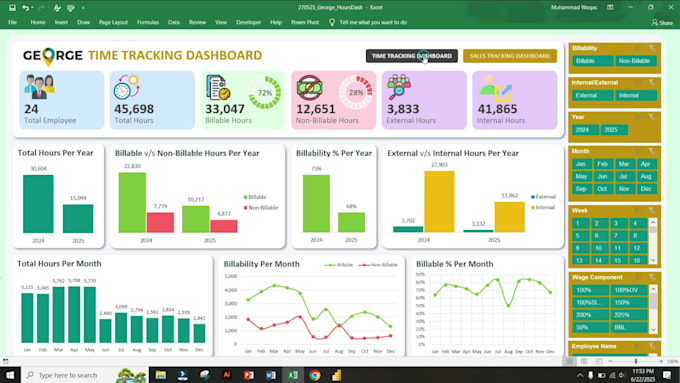Clear the Employee Name slicer filter

[652, 346]
